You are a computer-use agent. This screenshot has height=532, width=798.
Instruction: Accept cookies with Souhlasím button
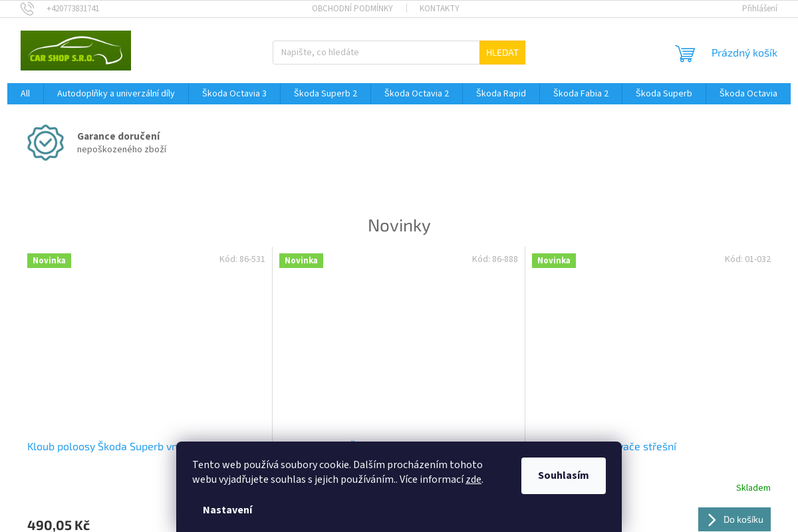563,475
